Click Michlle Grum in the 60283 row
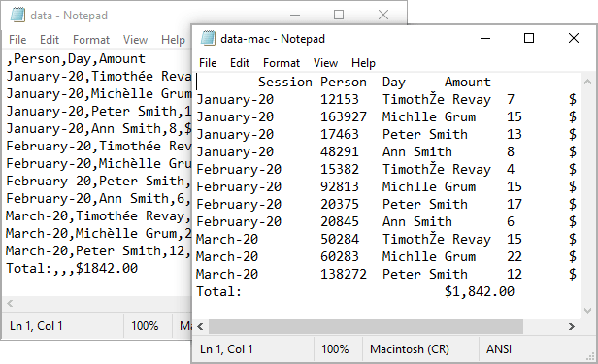 (x=429, y=256)
